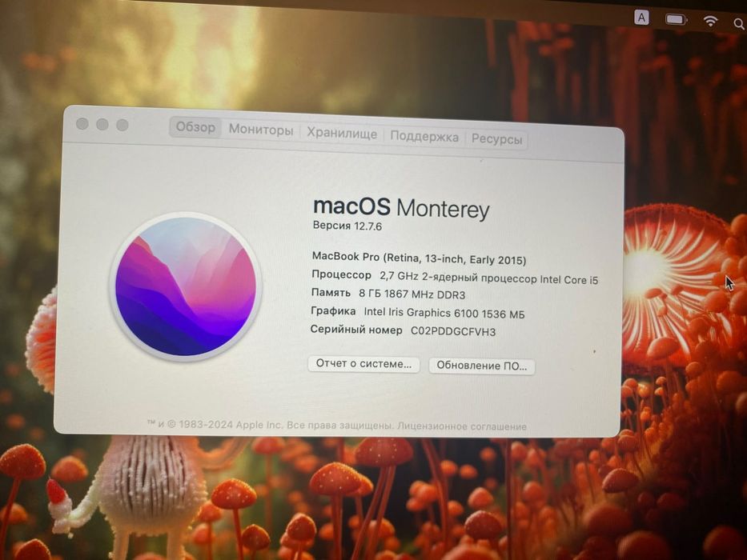The image size is (747, 560).
Task: Switch to the Обзор tab
Action: (x=195, y=128)
